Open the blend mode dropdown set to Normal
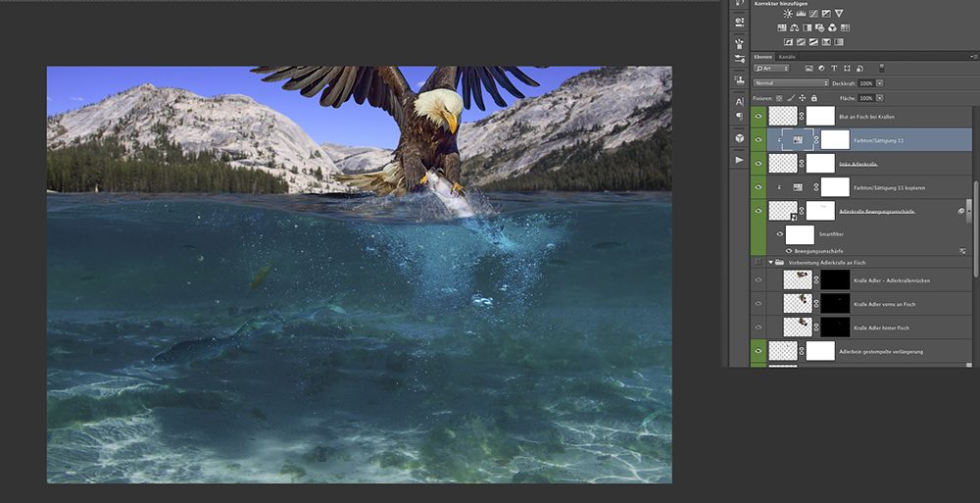980x503 pixels. [x=791, y=83]
